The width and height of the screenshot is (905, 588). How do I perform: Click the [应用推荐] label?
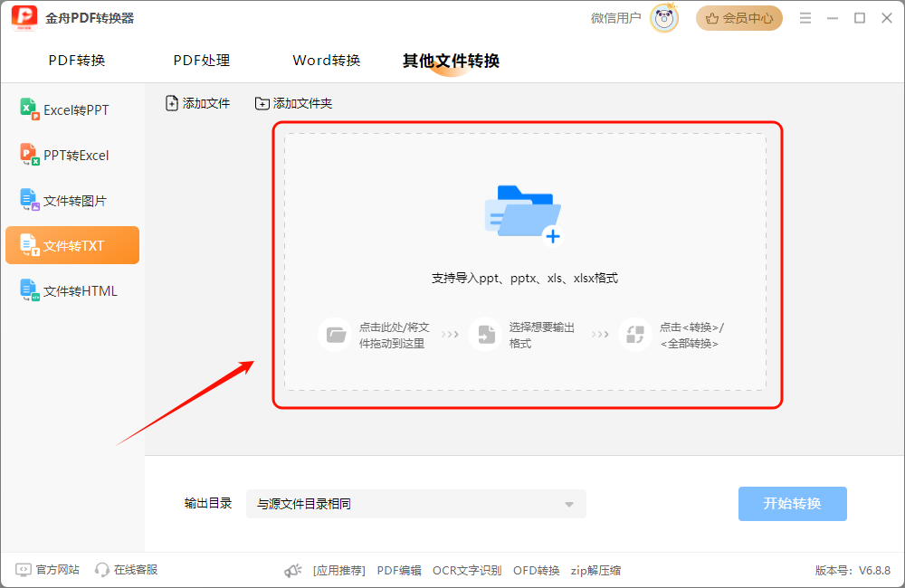click(339, 571)
